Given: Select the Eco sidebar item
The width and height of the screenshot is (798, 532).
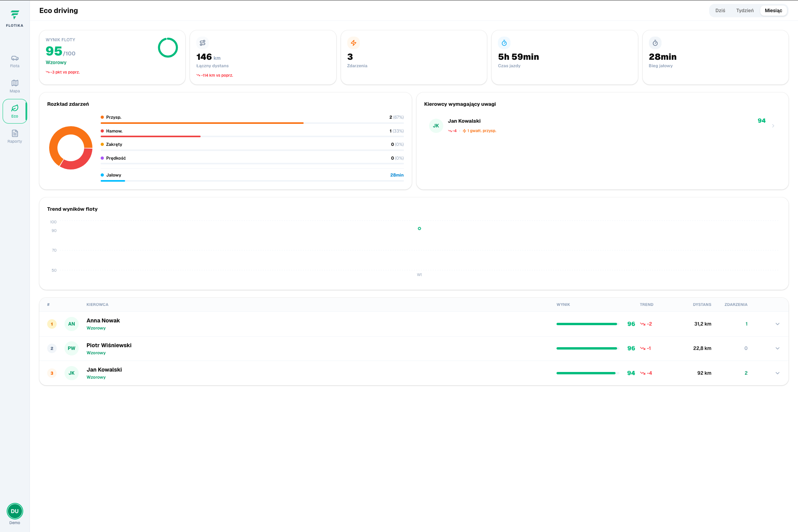Looking at the screenshot, I should click(x=15, y=111).
